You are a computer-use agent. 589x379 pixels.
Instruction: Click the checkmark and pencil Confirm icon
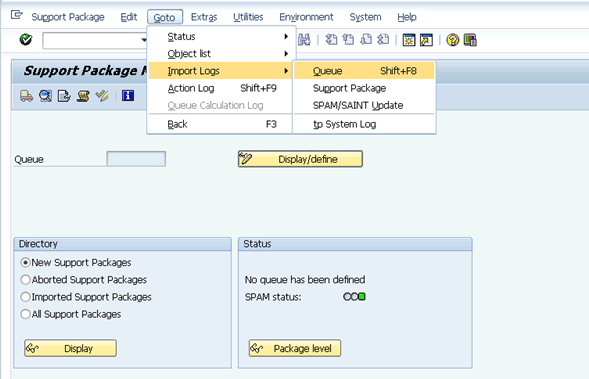(102, 96)
